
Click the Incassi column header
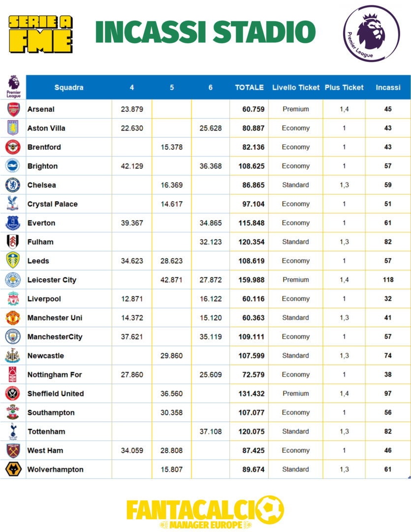click(388, 88)
